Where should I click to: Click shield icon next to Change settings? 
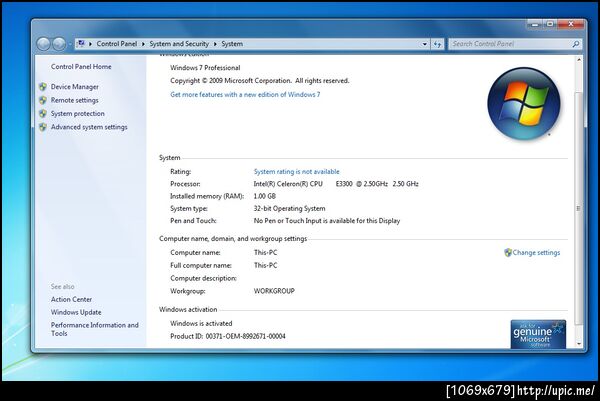(x=508, y=253)
